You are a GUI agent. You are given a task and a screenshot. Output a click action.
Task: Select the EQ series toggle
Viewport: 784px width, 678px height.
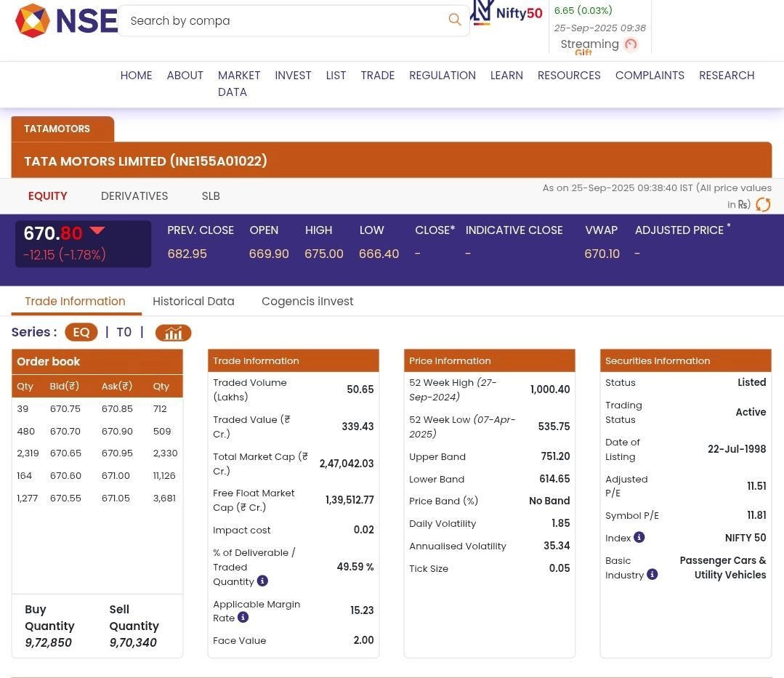81,332
